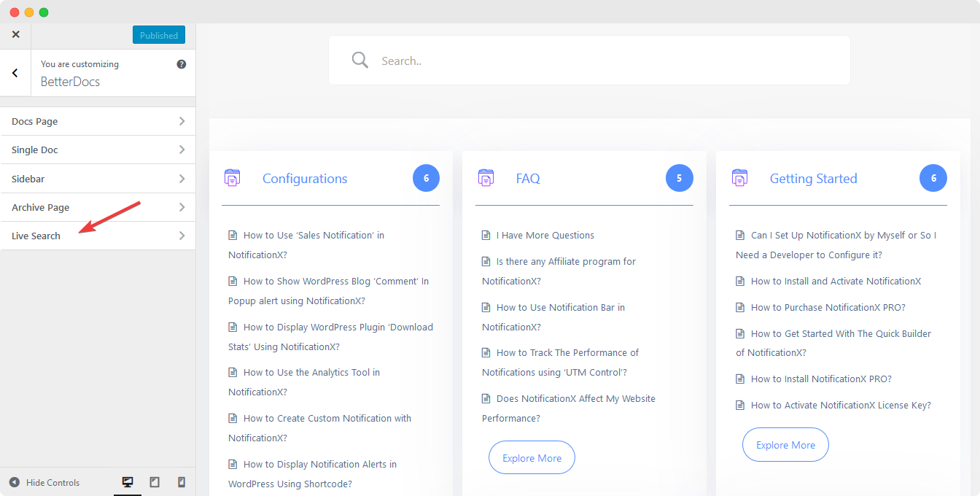980x496 pixels.
Task: Close the customizer with the X icon
Action: pyautogui.click(x=16, y=35)
